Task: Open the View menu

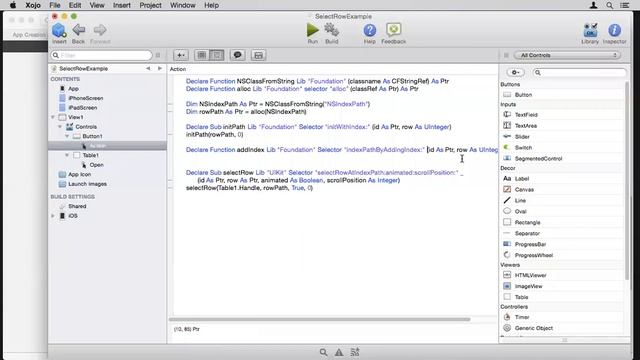Action: point(97,5)
